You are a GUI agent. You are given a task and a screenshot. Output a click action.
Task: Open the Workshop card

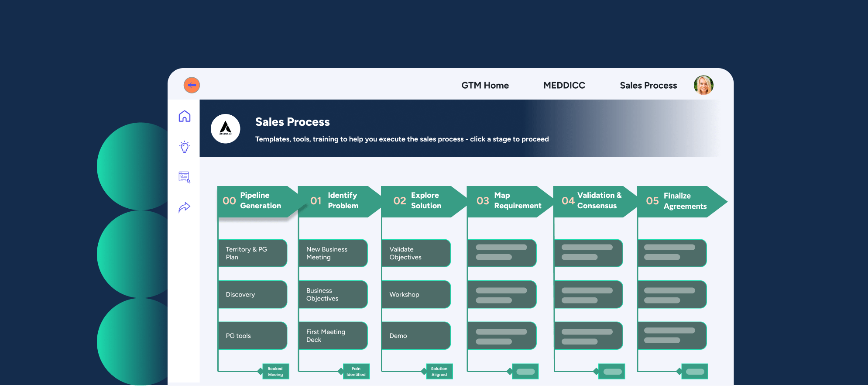[x=416, y=295]
